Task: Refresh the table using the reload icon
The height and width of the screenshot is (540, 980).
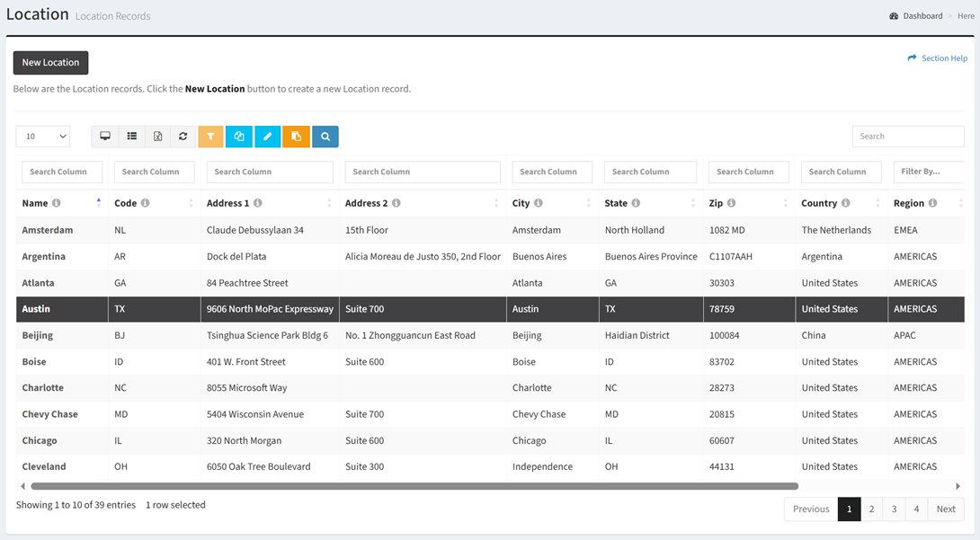Action: coord(183,137)
